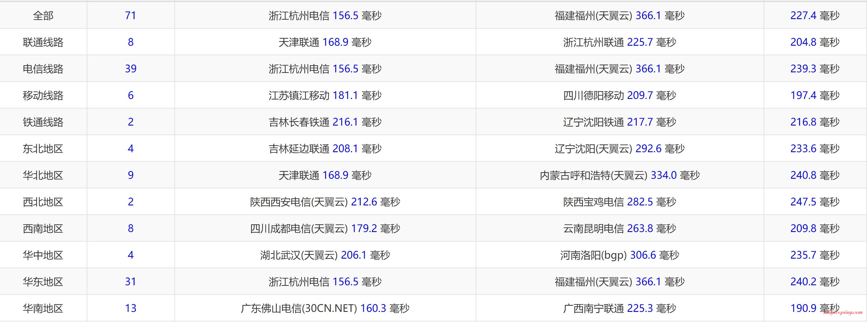Select average value 235.7 毫秒
Image resolution: width=868 pixels, height=322 pixels.
(815, 255)
